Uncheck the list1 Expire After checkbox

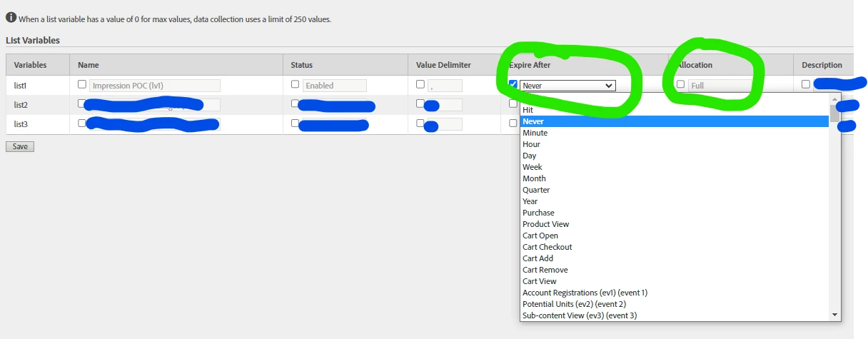[513, 84]
